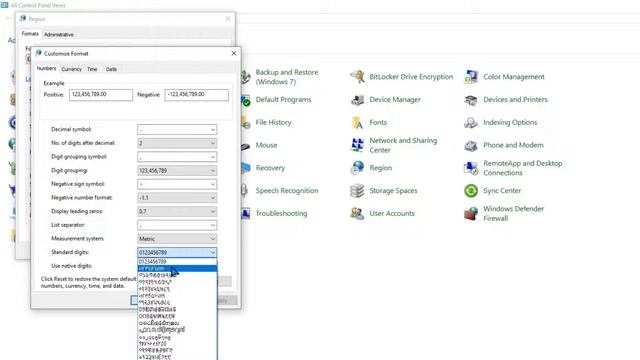Select the highlighted digits option in list
Screen dimensions: 640x360
(177, 268)
